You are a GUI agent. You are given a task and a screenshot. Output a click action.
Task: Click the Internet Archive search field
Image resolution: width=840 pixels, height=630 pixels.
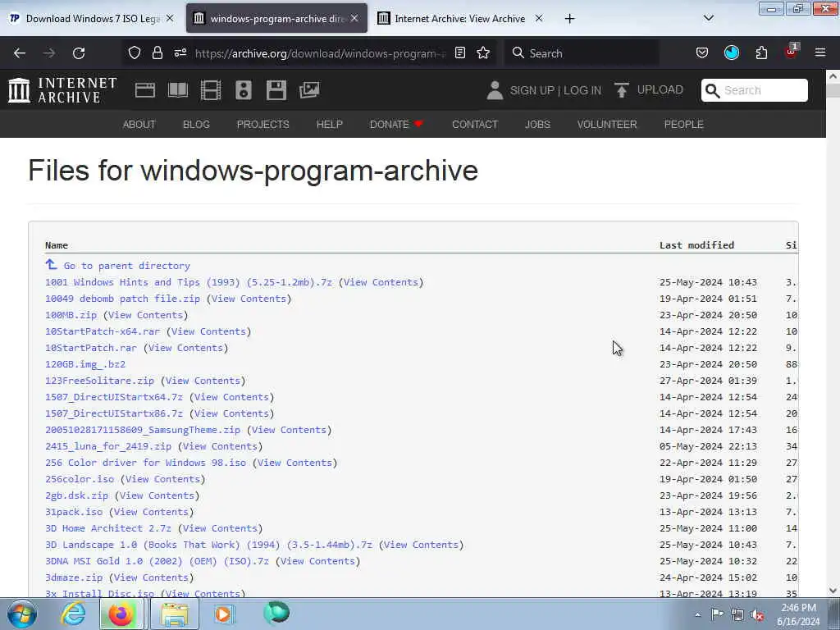pos(755,90)
